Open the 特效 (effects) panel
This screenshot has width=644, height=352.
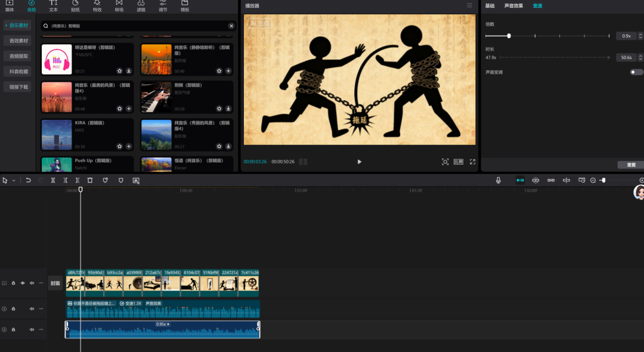click(97, 6)
